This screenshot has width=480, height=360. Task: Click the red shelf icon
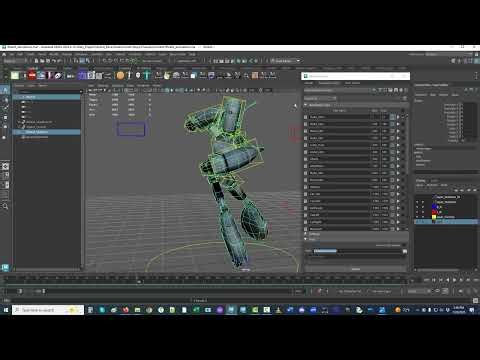coord(32,75)
